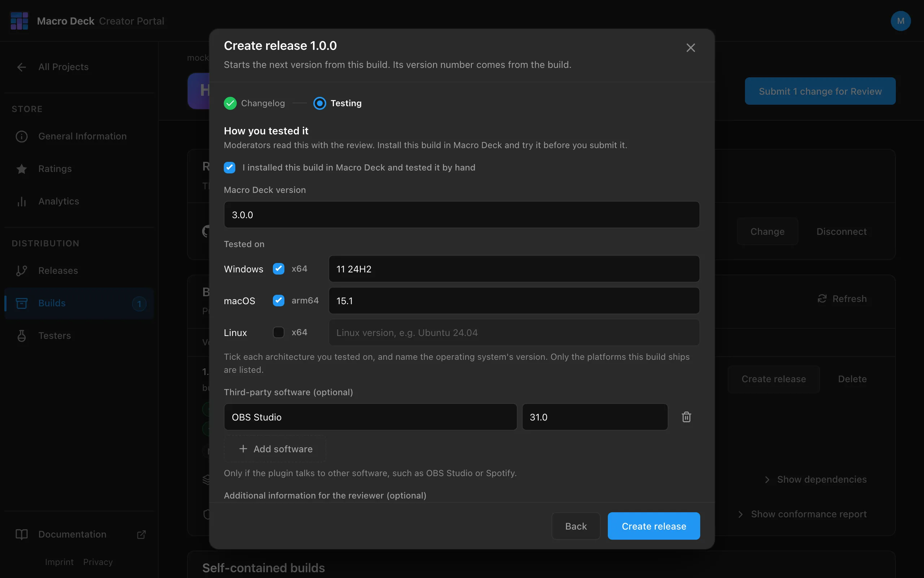Click the Disconnect button

click(842, 232)
